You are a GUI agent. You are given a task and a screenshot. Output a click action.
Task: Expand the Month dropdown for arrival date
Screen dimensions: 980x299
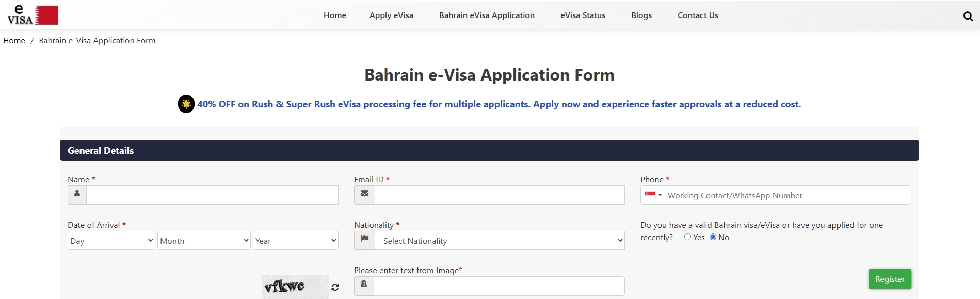[204, 241]
